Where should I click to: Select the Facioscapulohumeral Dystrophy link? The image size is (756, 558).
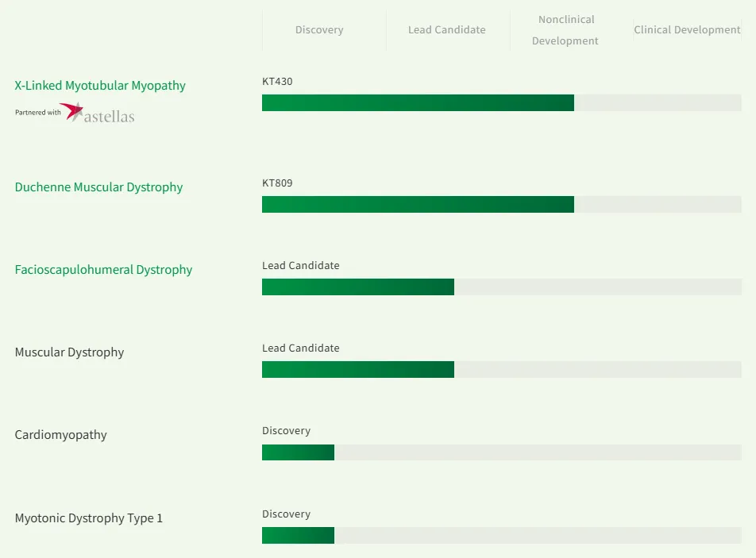(103, 270)
